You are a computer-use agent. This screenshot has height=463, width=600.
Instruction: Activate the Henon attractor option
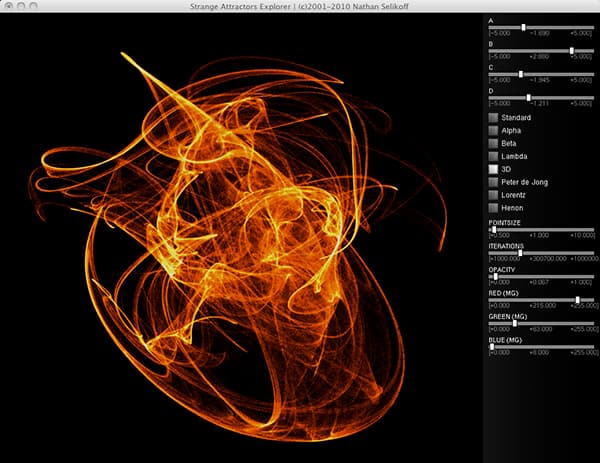[x=493, y=208]
